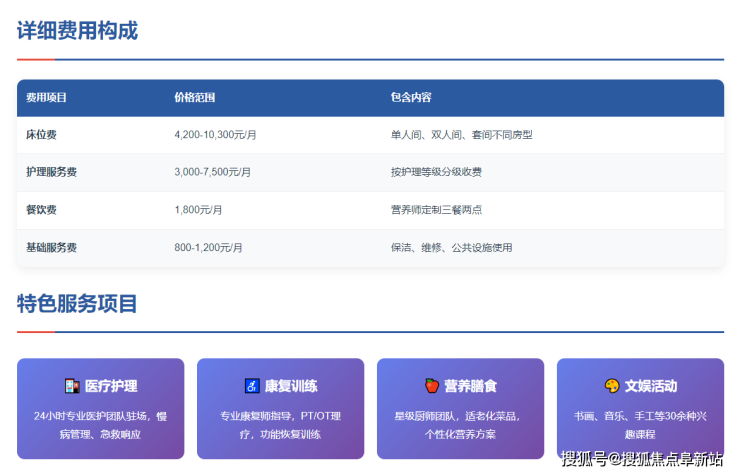Click the 基础服务费 row label
This screenshot has width=740, height=475.
pos(51,247)
